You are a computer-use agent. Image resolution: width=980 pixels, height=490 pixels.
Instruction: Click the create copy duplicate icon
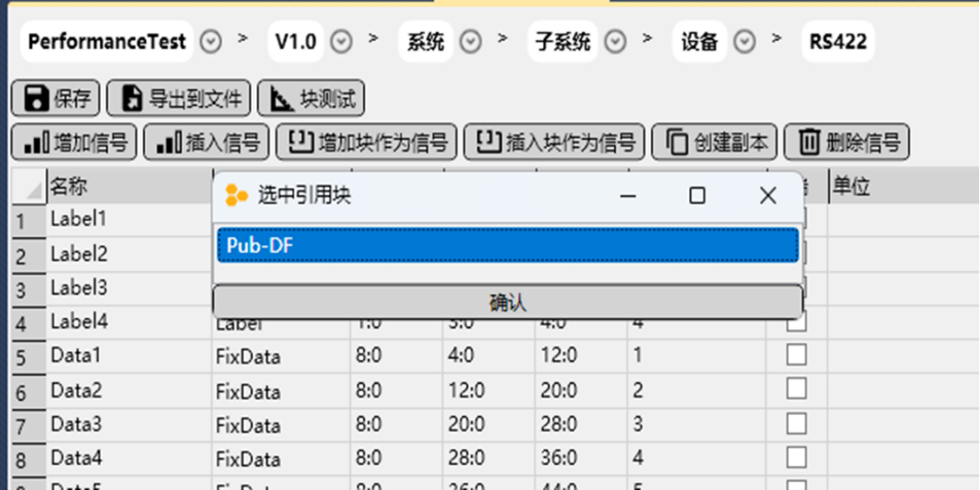[x=677, y=142]
